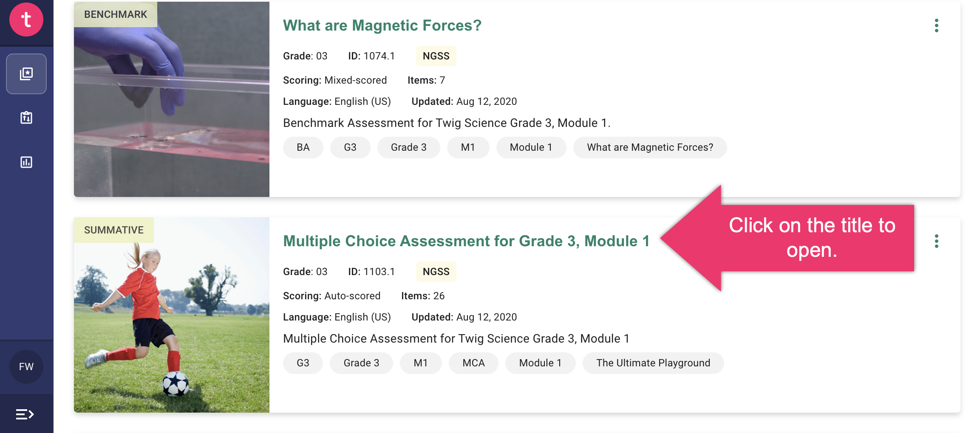Click the Module 1 tag on benchmark card

click(531, 147)
